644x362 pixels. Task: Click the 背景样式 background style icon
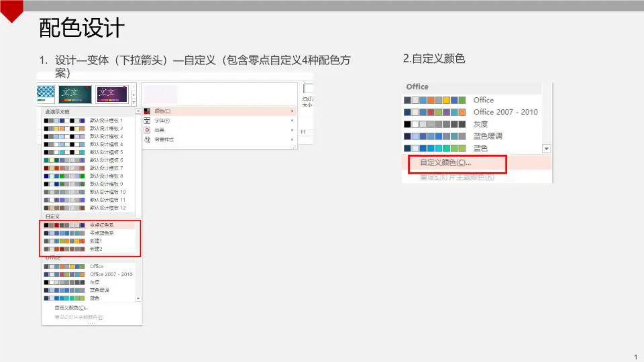click(x=147, y=139)
